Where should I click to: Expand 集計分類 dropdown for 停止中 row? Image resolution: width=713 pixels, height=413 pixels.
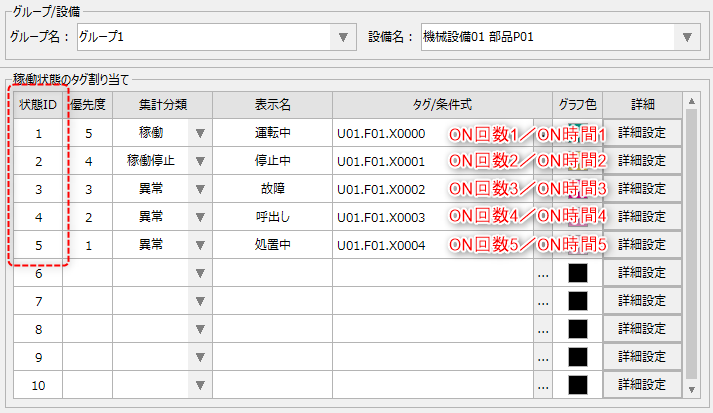coord(199,161)
